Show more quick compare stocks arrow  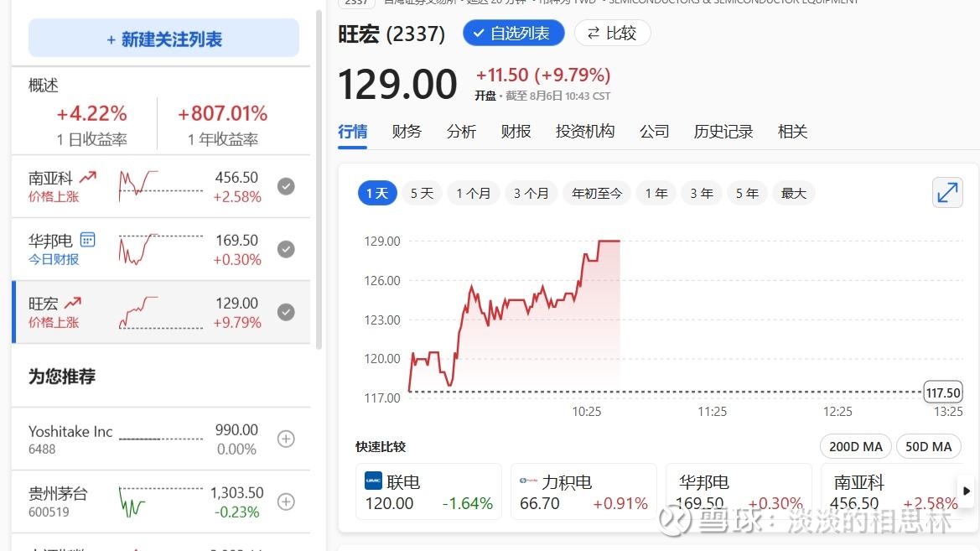point(967,491)
